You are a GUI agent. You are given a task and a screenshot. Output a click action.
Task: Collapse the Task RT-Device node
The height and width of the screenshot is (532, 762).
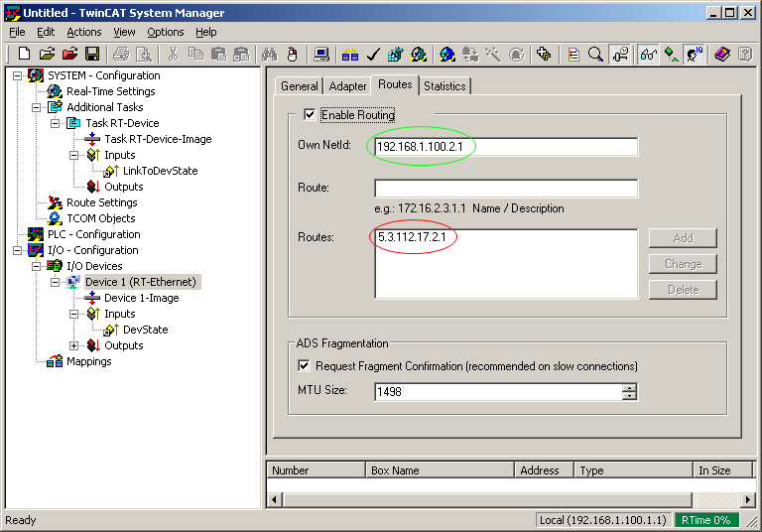pyautogui.click(x=56, y=123)
